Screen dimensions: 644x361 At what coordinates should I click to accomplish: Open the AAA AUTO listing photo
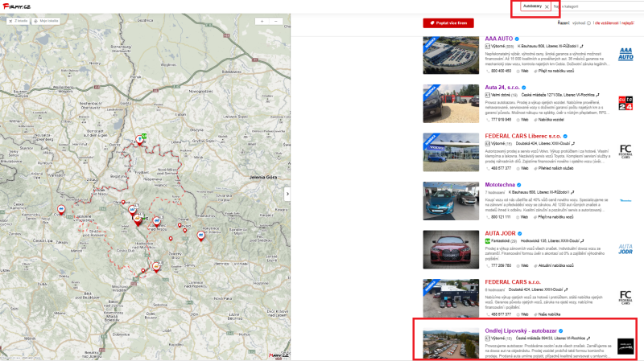(x=451, y=55)
